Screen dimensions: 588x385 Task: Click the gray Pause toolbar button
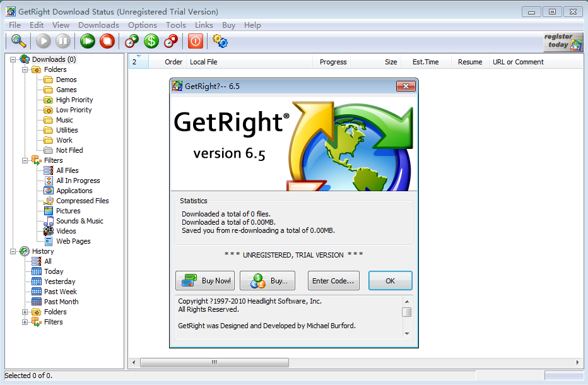[x=63, y=41]
